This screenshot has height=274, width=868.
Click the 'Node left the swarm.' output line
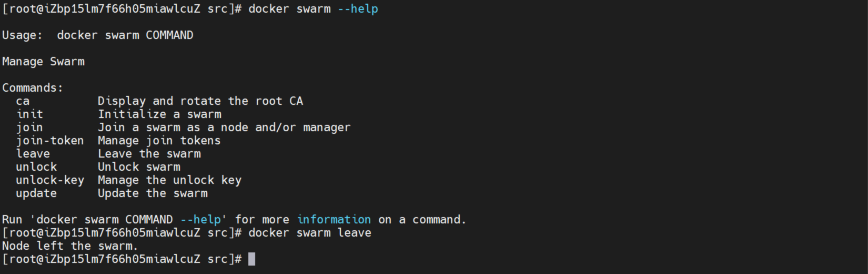click(x=69, y=246)
